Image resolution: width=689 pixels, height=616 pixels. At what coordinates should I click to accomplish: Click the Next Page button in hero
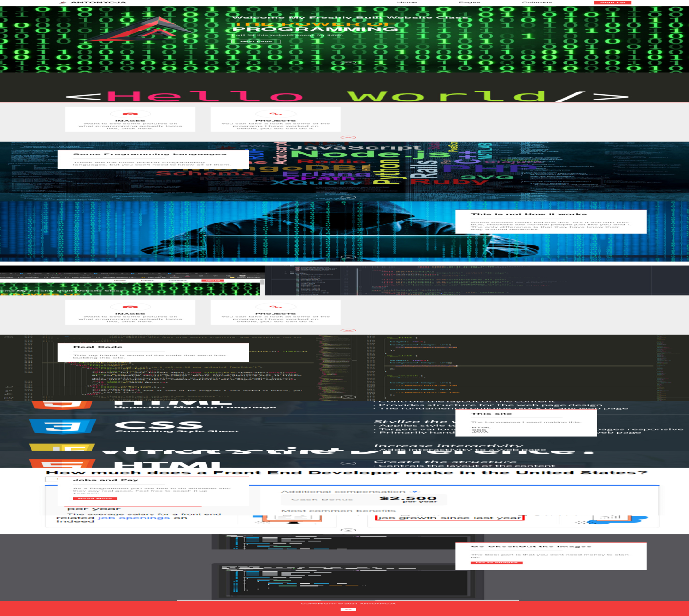[256, 41]
